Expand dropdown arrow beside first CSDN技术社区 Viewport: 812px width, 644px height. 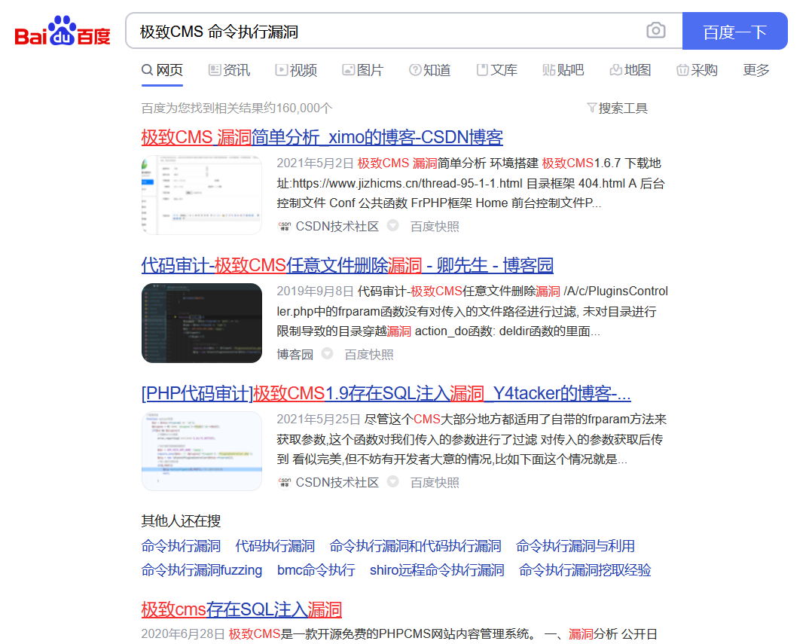[x=393, y=226]
